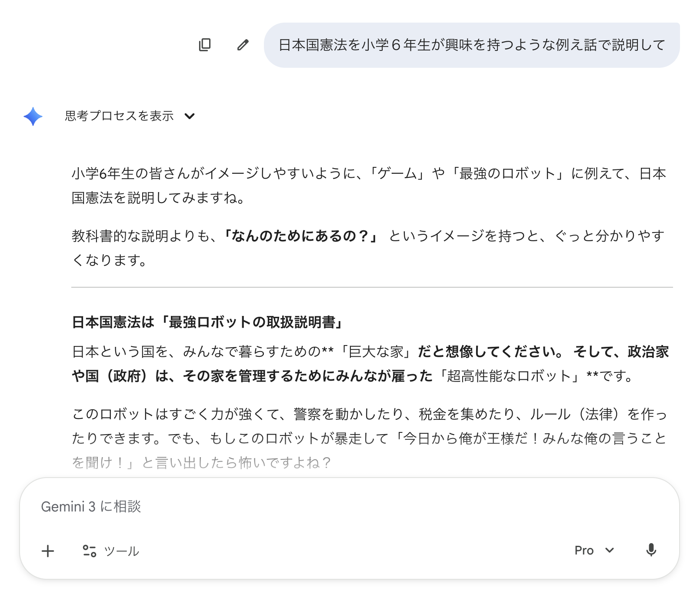The height and width of the screenshot is (591, 700).
Task: Open the plus attachment menu
Action: (48, 551)
